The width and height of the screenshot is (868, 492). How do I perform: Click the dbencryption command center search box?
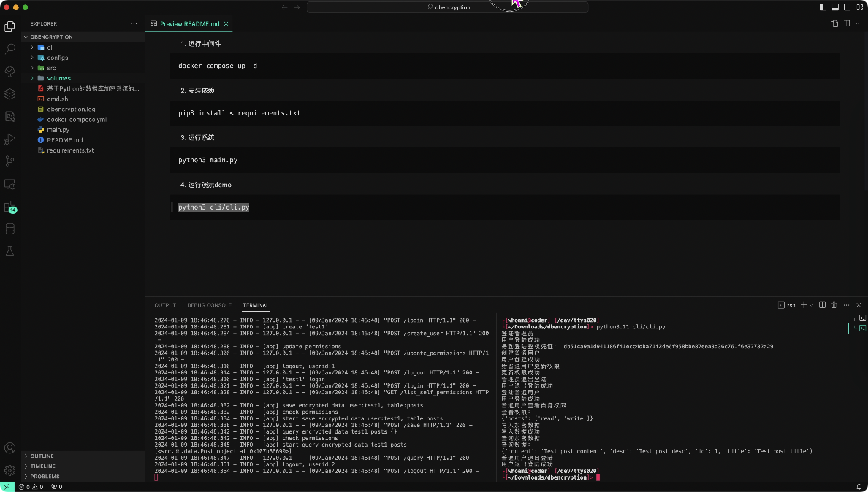pos(447,7)
